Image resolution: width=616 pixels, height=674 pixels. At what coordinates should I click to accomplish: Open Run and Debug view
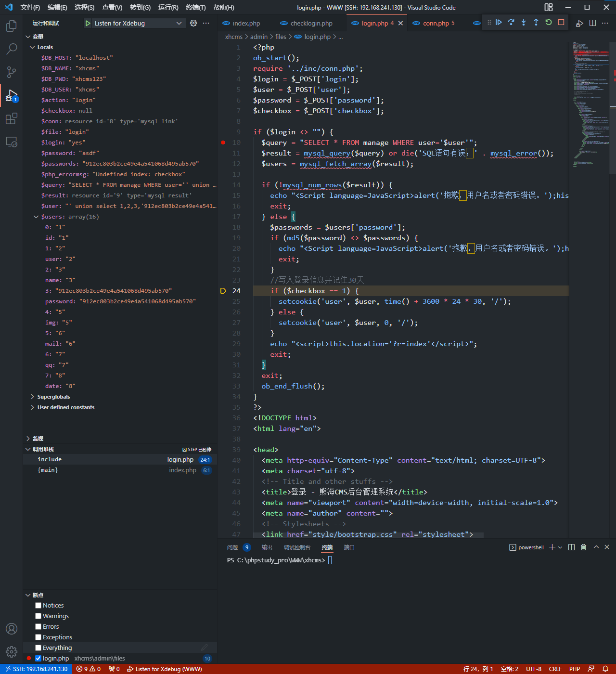click(x=12, y=95)
